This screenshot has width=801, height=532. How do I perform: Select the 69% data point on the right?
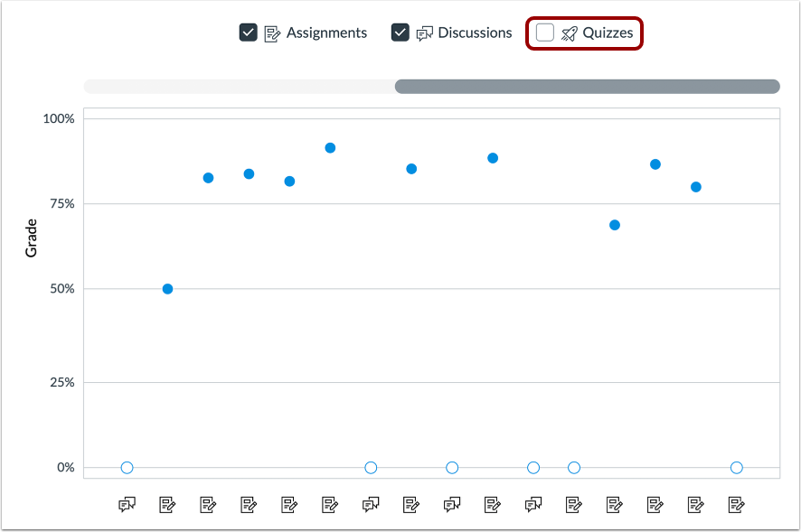[x=615, y=224]
